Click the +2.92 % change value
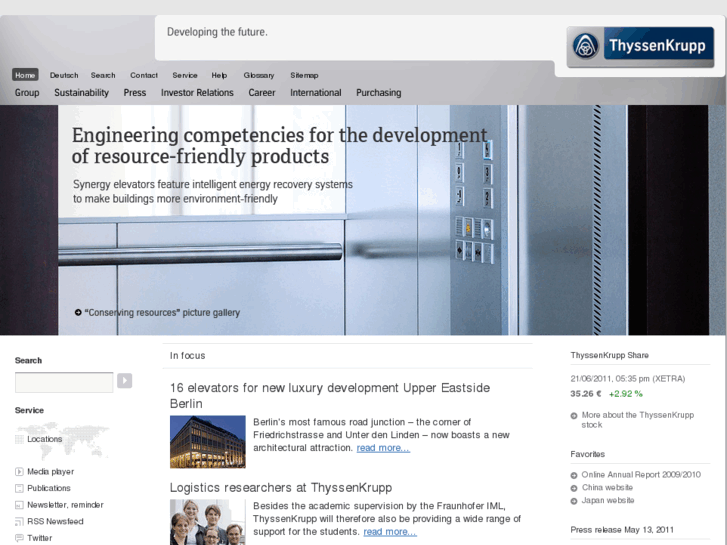Image resolution: width=727 pixels, height=545 pixels. click(x=626, y=394)
